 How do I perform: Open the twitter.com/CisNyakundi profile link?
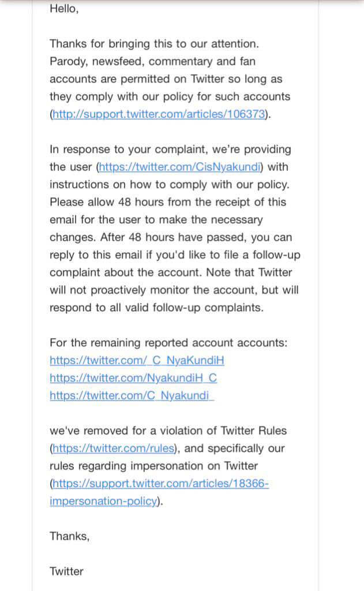pos(179,167)
